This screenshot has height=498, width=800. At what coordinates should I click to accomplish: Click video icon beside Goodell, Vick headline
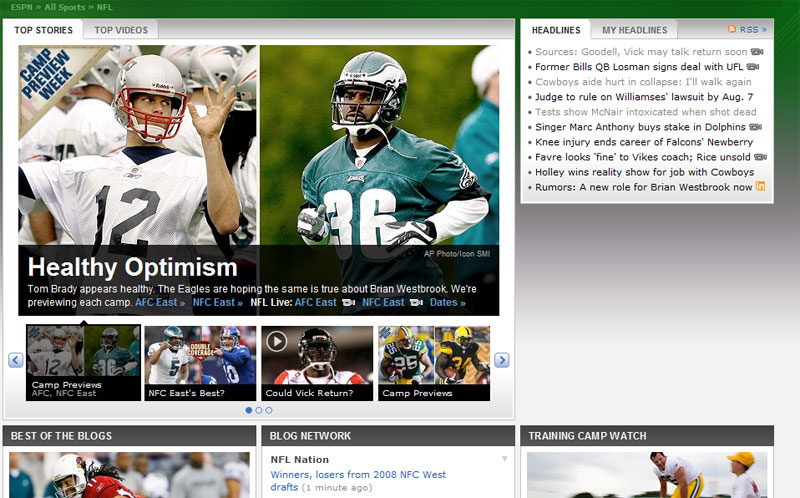[x=757, y=52]
